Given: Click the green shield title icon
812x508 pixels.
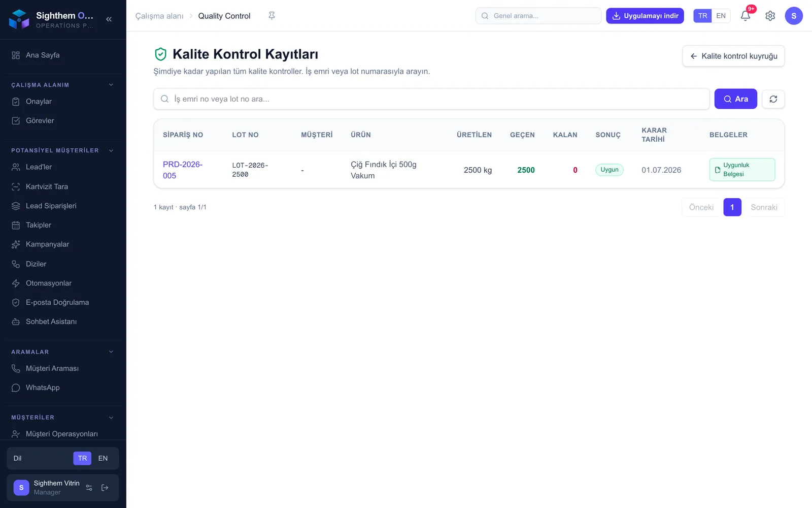Looking at the screenshot, I should click(160, 54).
